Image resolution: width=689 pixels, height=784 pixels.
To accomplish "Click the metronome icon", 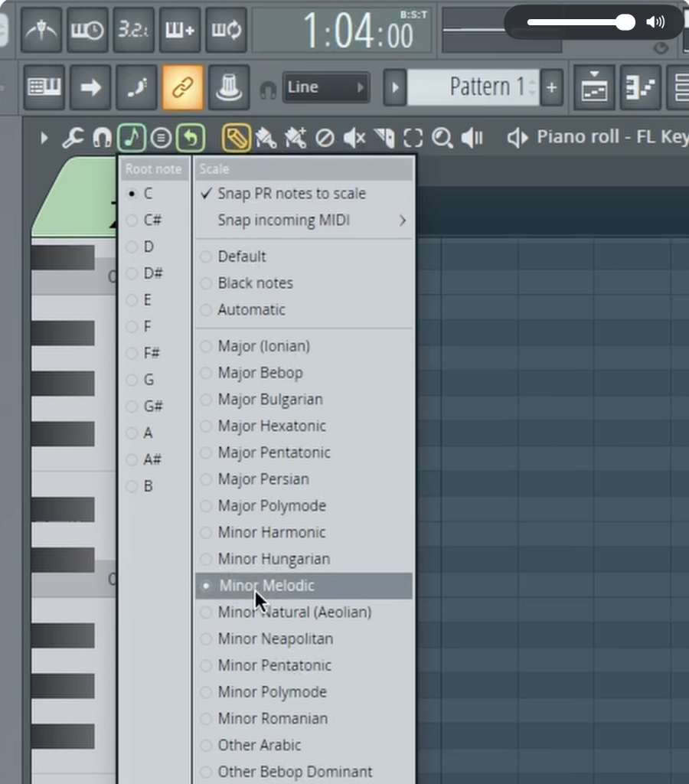I will (41, 31).
